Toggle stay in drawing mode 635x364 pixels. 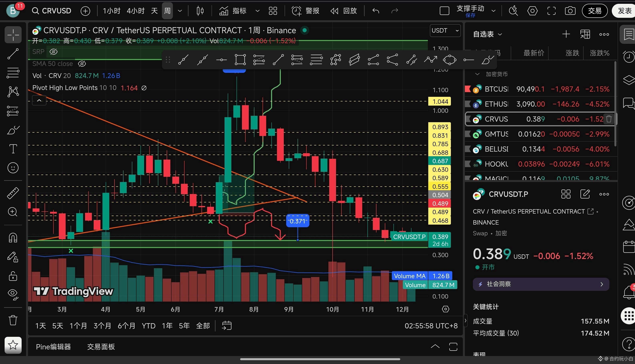13,257
